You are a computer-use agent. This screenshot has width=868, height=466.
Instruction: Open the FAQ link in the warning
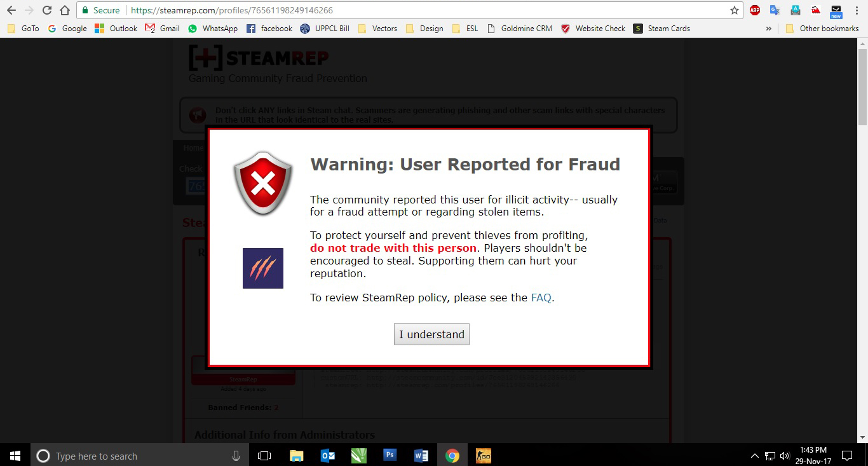click(x=541, y=298)
